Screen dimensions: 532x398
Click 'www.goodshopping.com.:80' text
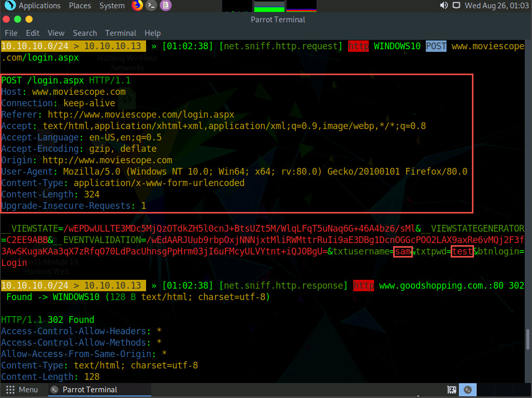441,286
